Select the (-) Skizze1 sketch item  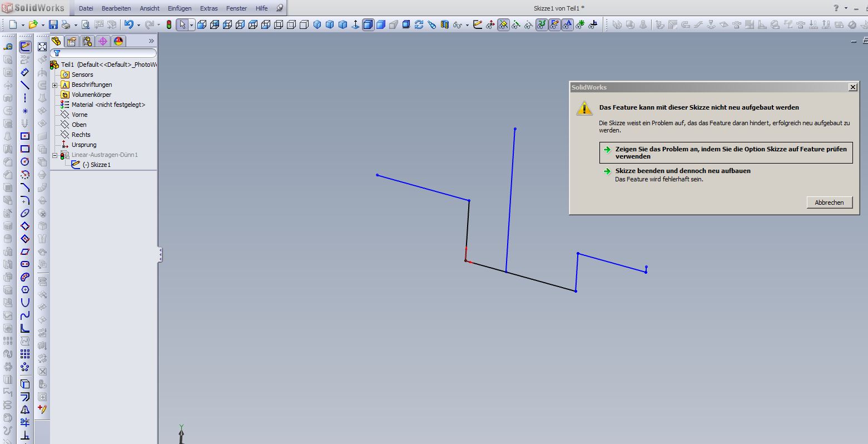point(97,165)
